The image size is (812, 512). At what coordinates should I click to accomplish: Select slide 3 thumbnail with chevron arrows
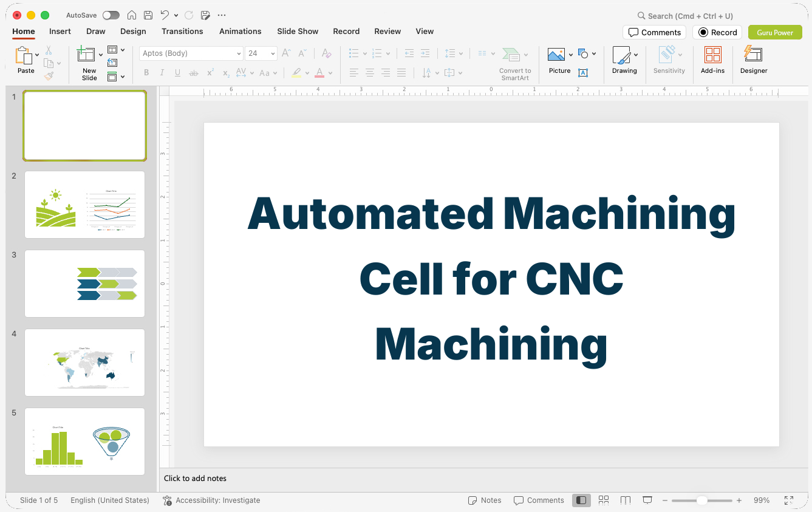click(84, 284)
